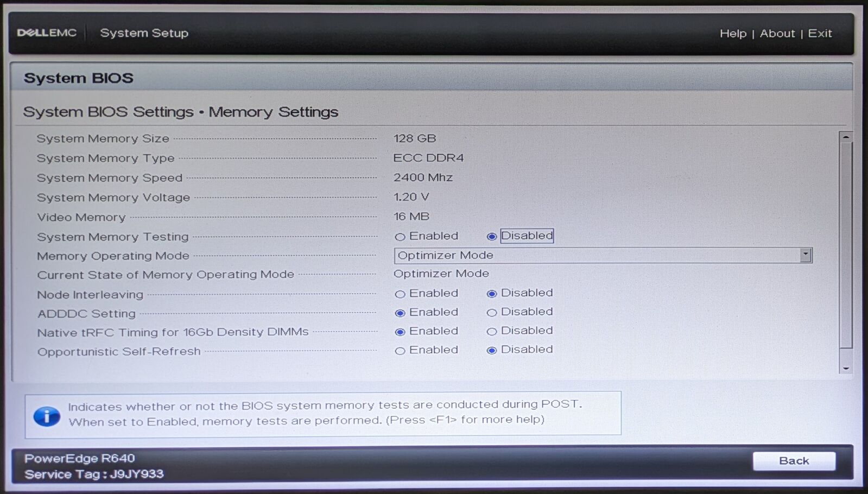Open the About page

tap(777, 34)
